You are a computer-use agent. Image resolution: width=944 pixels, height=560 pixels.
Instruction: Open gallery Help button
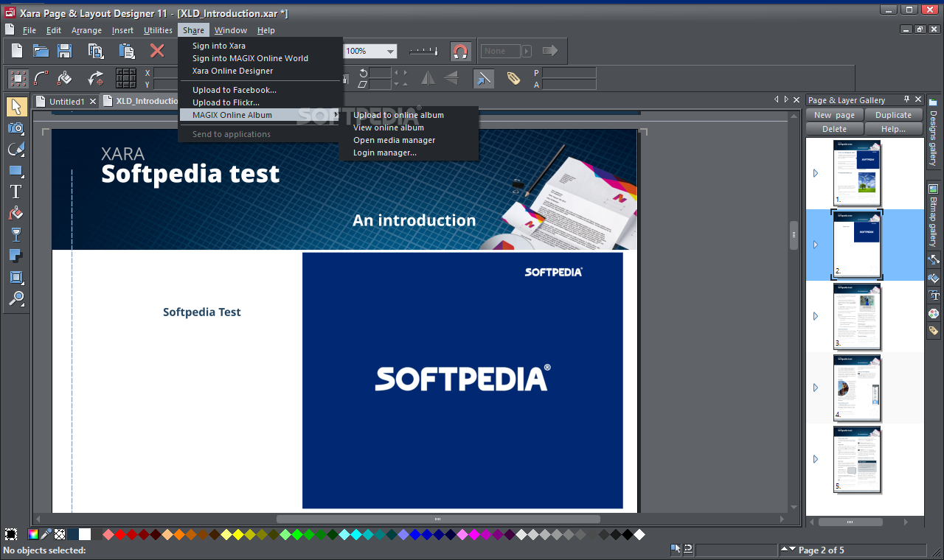click(x=893, y=129)
